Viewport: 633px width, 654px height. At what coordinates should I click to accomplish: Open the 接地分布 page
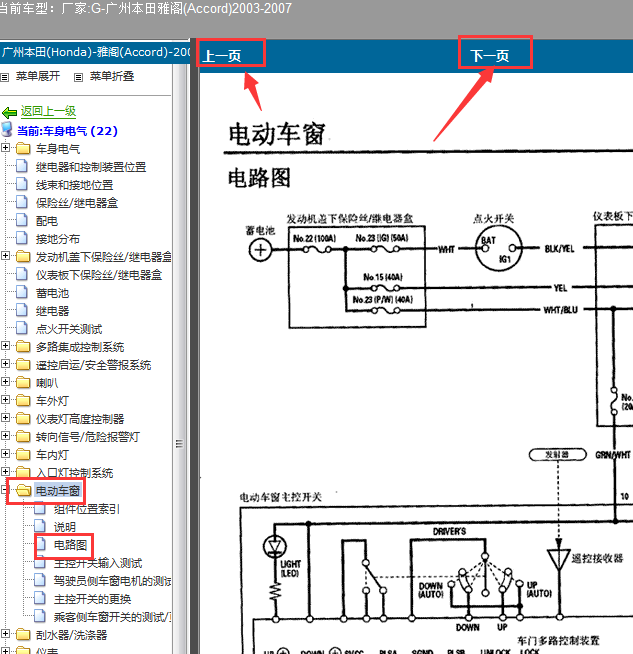click(58, 239)
